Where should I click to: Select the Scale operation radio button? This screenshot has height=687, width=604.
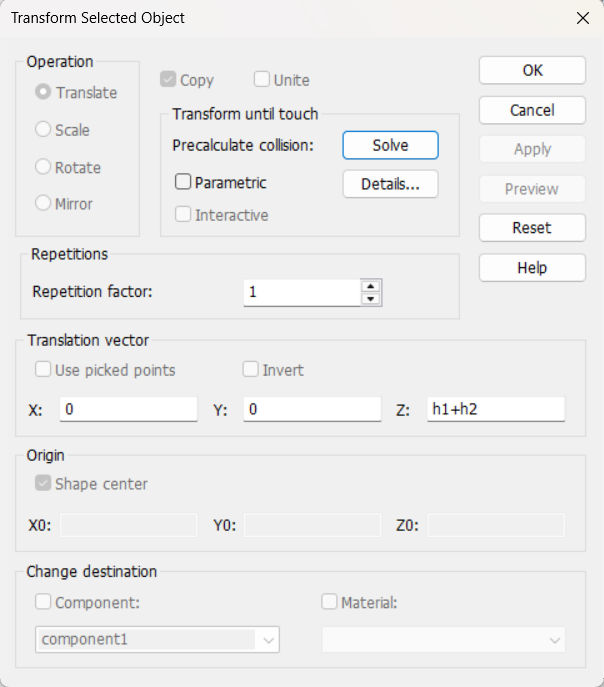point(43,129)
